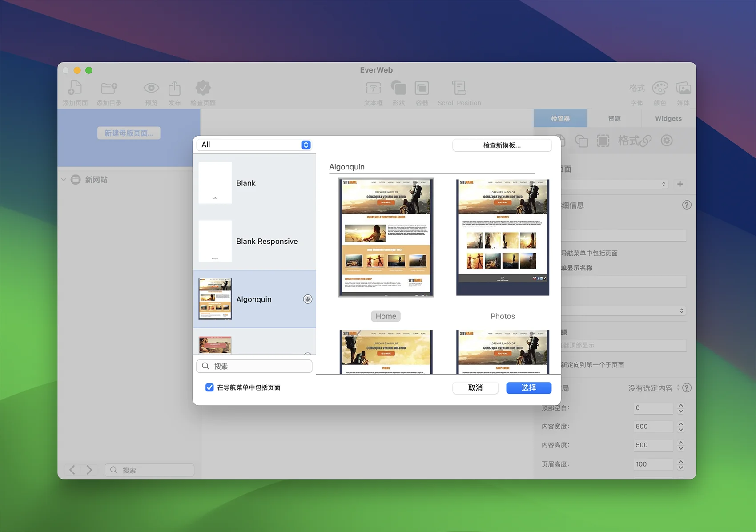Click the download icon beside Algonquin
The height and width of the screenshot is (532, 756).
coord(307,299)
